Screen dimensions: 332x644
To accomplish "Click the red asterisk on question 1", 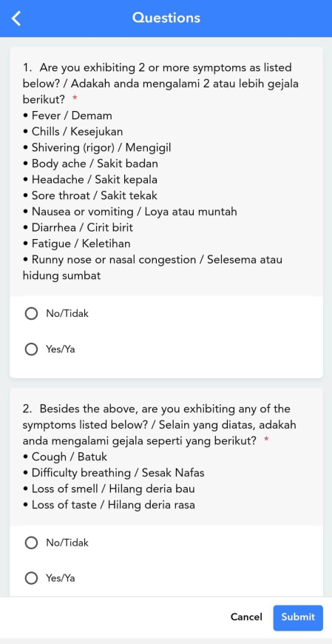I will (75, 98).
